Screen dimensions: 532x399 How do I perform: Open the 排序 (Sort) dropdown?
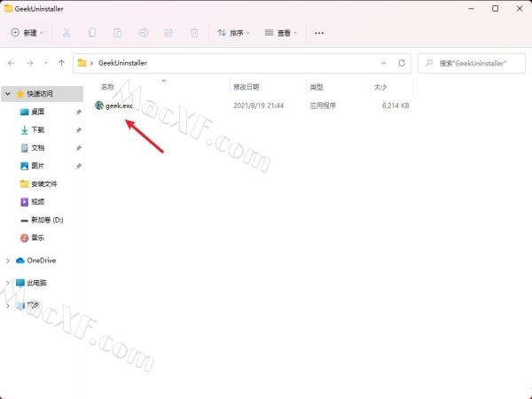(234, 33)
